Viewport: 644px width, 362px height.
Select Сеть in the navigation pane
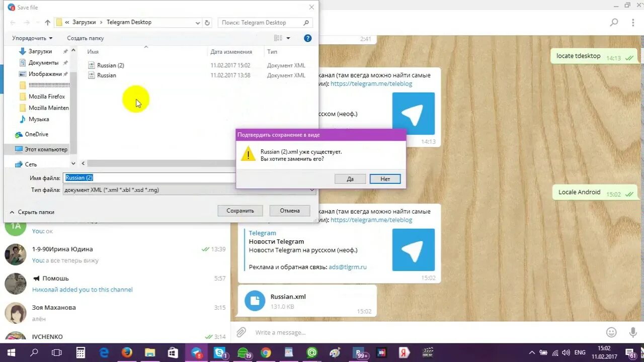click(31, 164)
